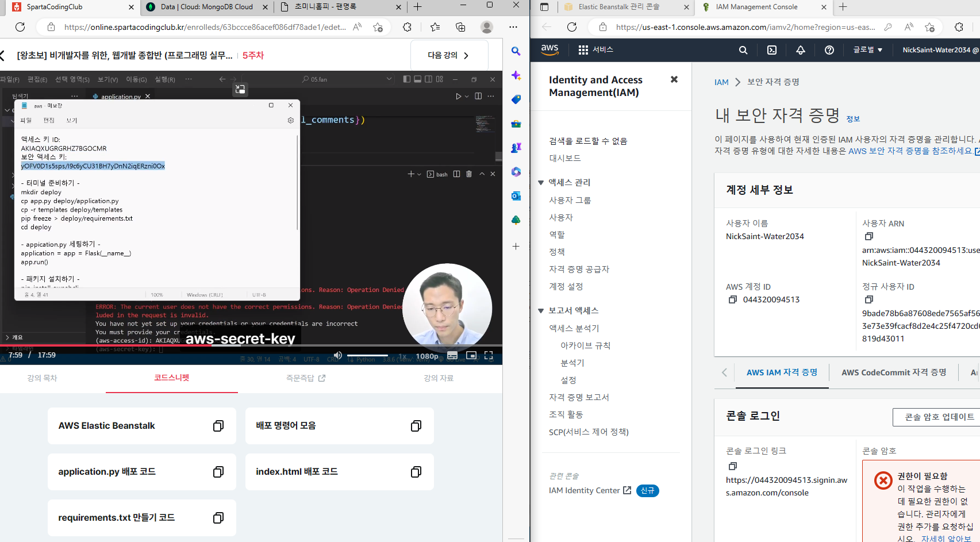Open AWS 보안 자격 증명 reference link
This screenshot has width=980, height=542.
[914, 151]
